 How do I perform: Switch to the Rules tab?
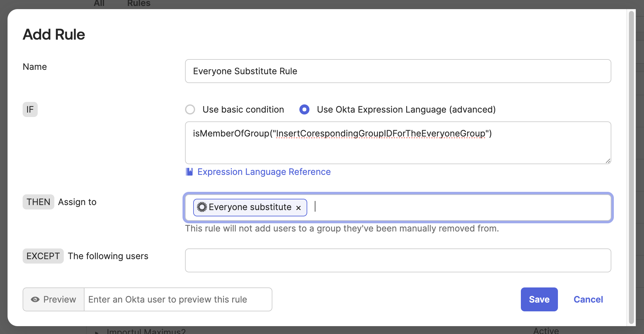(x=139, y=4)
